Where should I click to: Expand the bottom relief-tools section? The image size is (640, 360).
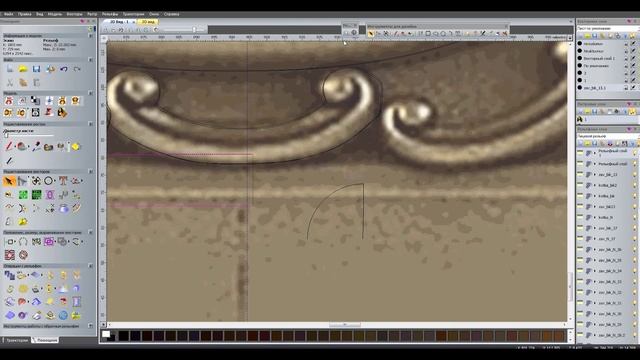(x=91, y=326)
